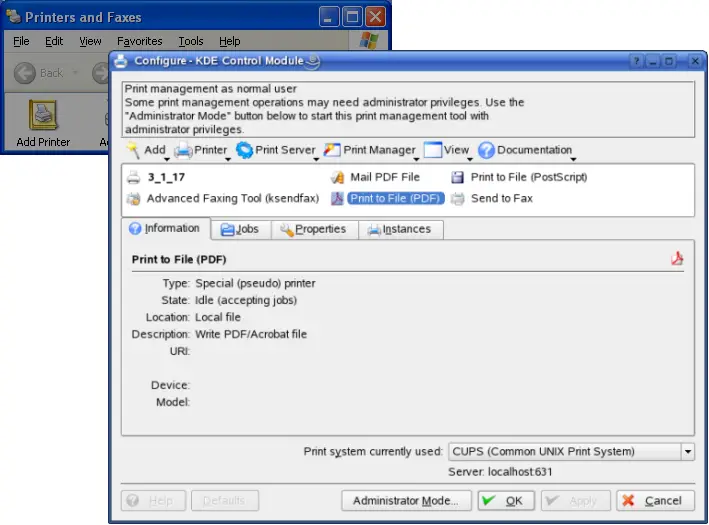Screen dimensions: 709x525
Task: Expand the Print Server toolbar menu
Action: (277, 150)
